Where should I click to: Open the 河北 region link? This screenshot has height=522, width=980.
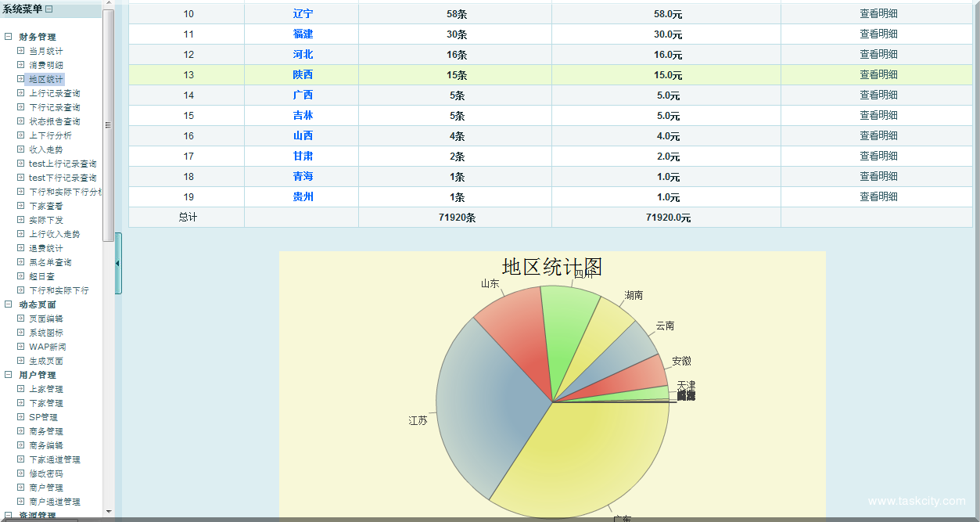coord(303,55)
